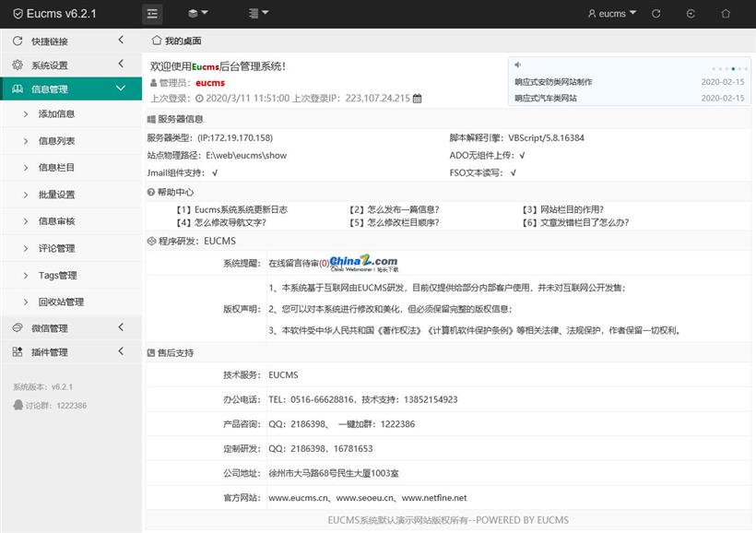The height and width of the screenshot is (533, 756).
Task: Toggle the sidebar collapse menu icon
Action: (x=152, y=14)
